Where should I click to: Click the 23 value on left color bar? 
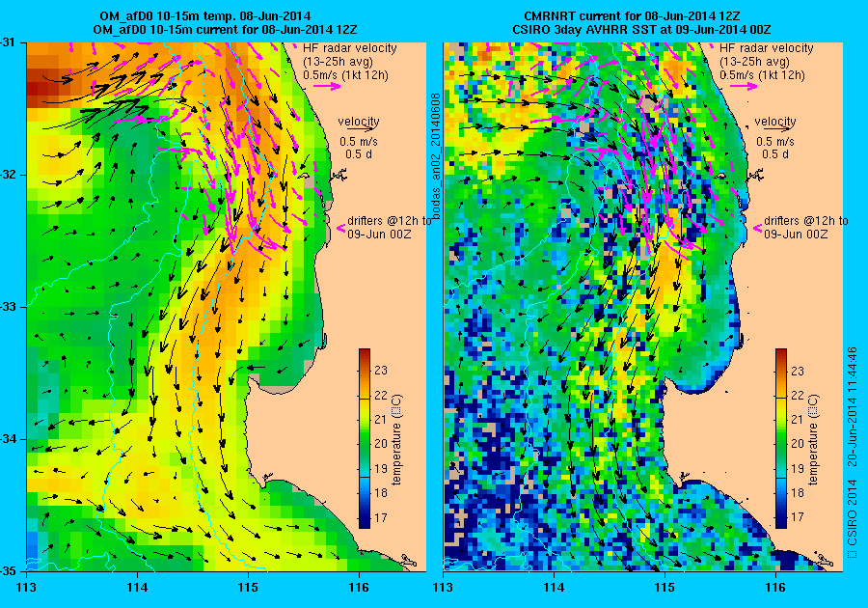point(381,371)
